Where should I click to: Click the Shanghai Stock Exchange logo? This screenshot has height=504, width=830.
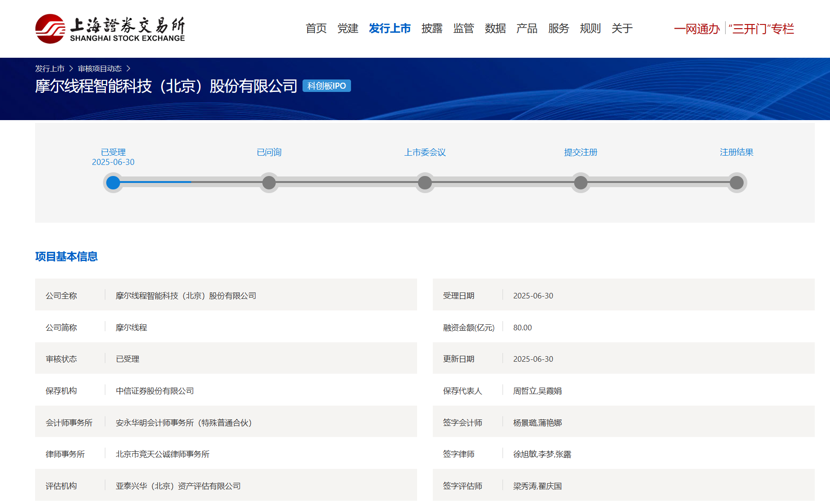coord(110,29)
